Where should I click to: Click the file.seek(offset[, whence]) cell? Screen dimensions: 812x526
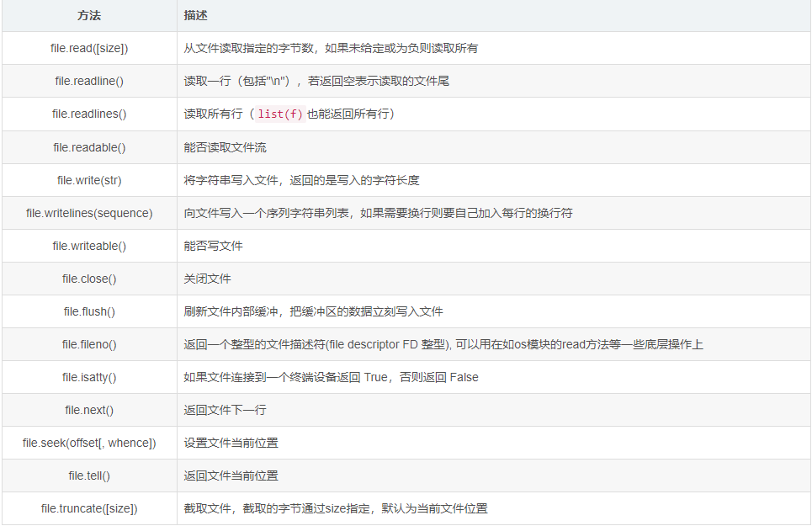click(89, 443)
